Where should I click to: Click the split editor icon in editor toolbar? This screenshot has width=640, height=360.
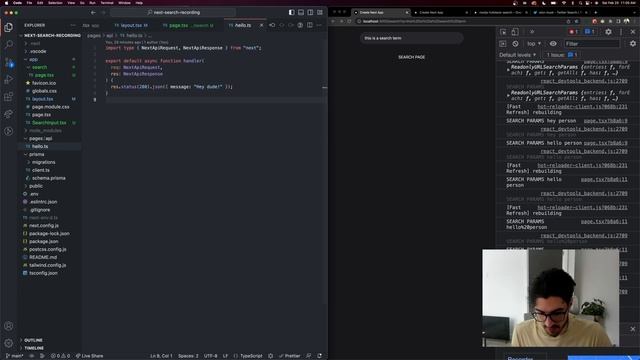pyautogui.click(x=310, y=25)
